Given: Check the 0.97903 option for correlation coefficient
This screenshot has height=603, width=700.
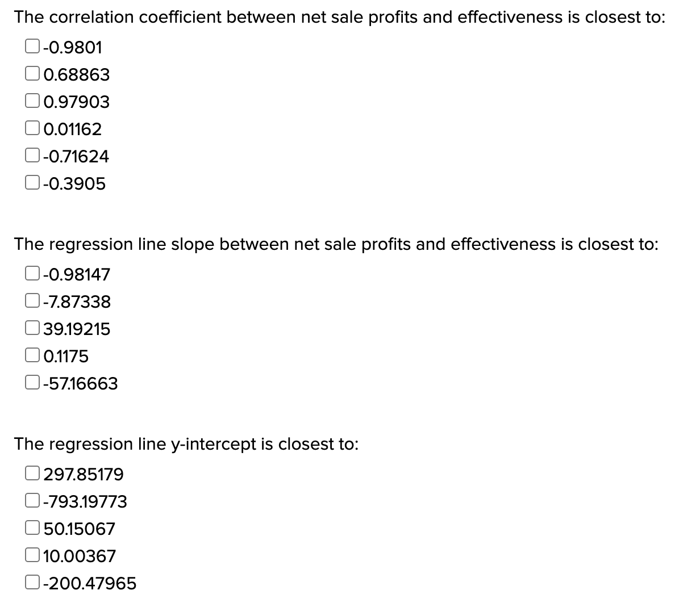Looking at the screenshot, I should coord(31,100).
